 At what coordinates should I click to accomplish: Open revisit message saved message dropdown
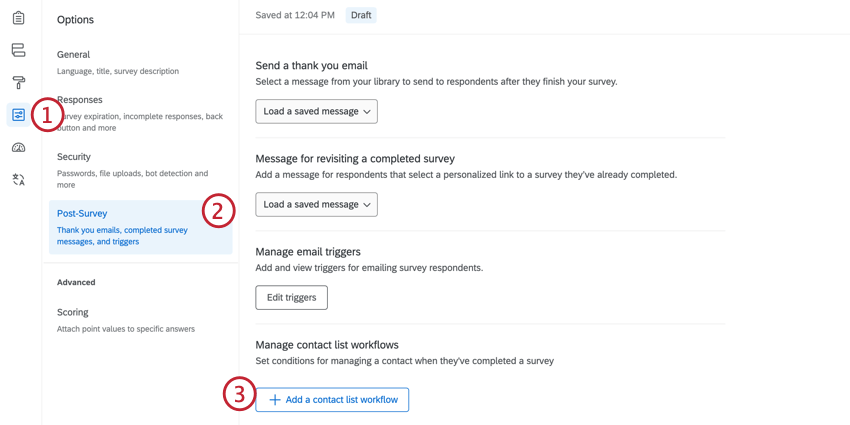pyautogui.click(x=316, y=204)
